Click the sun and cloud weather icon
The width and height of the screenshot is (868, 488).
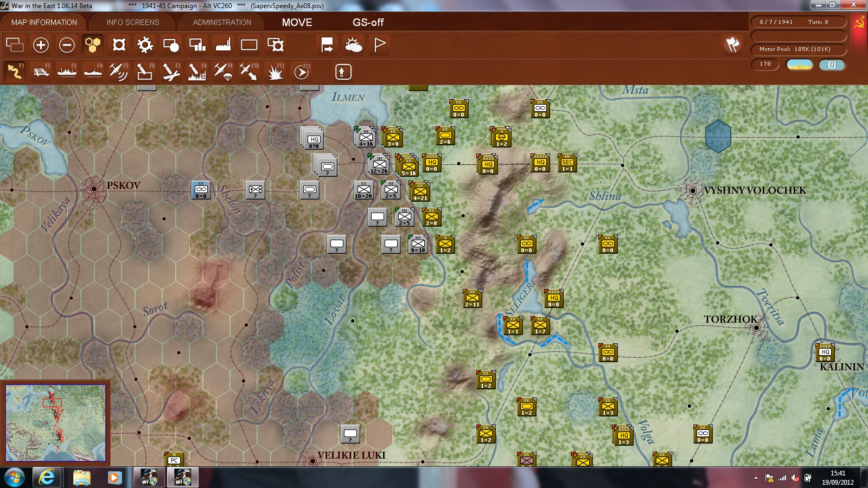[x=353, y=44]
